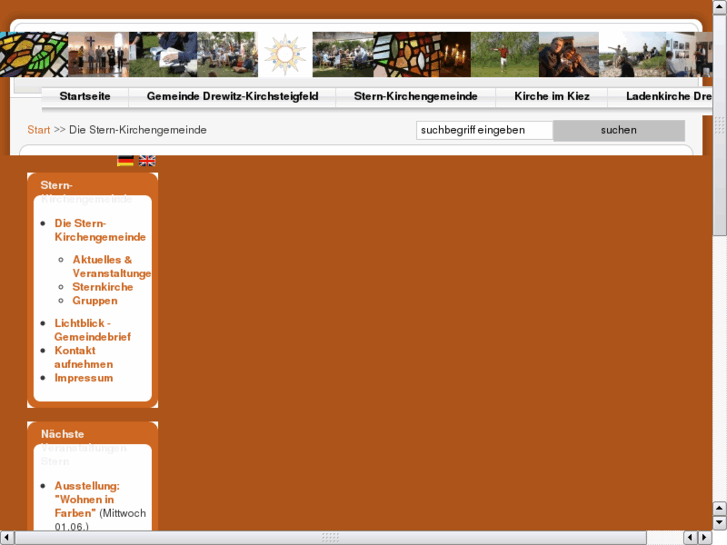
Task: Open the sun star logo in header
Action: (285, 54)
